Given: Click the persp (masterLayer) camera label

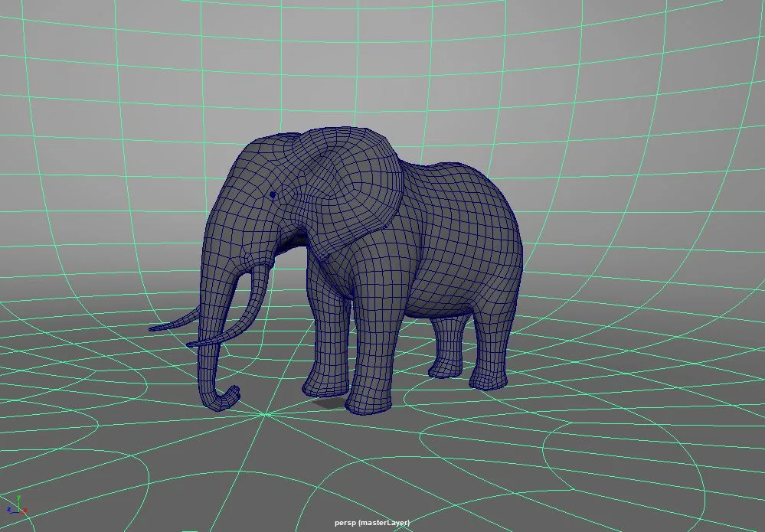Looking at the screenshot, I should coord(371,522).
